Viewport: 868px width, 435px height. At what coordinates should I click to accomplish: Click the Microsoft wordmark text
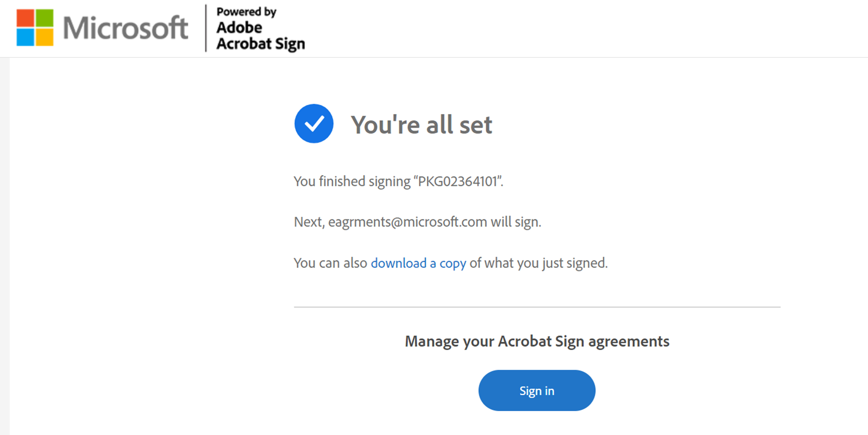point(126,27)
